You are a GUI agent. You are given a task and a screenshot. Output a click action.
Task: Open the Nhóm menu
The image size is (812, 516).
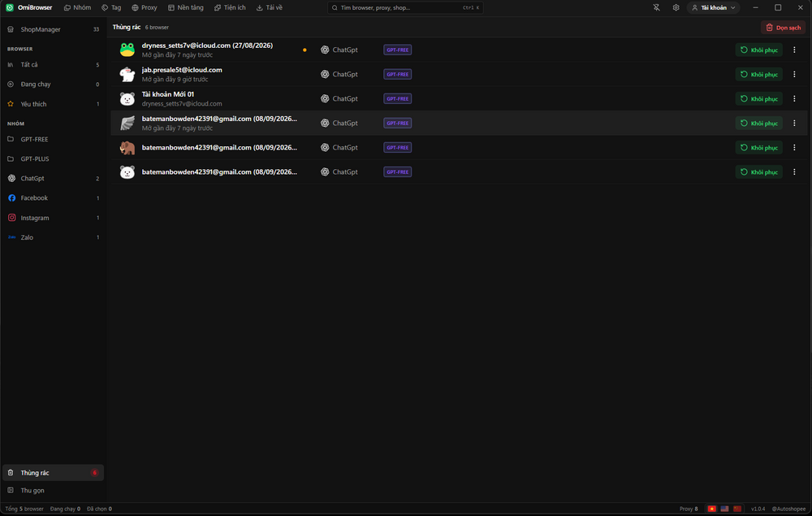(77, 8)
